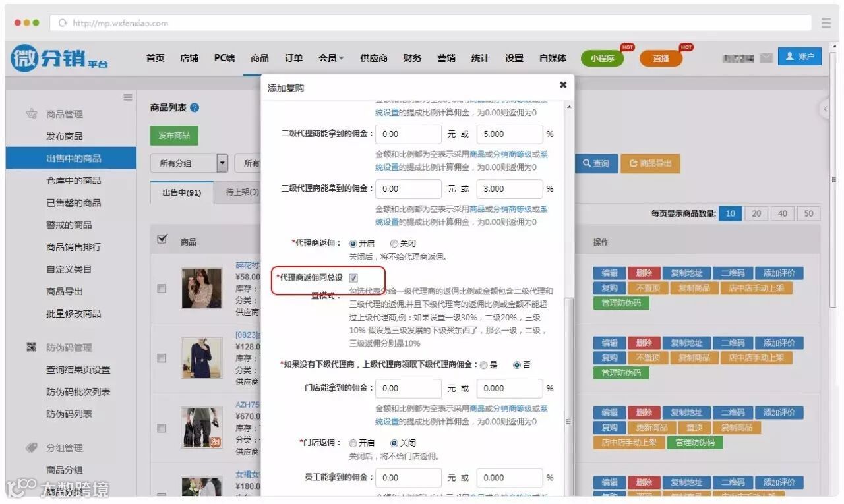Switch to the 待上架(3) tab
844x504 pixels.
point(242,192)
